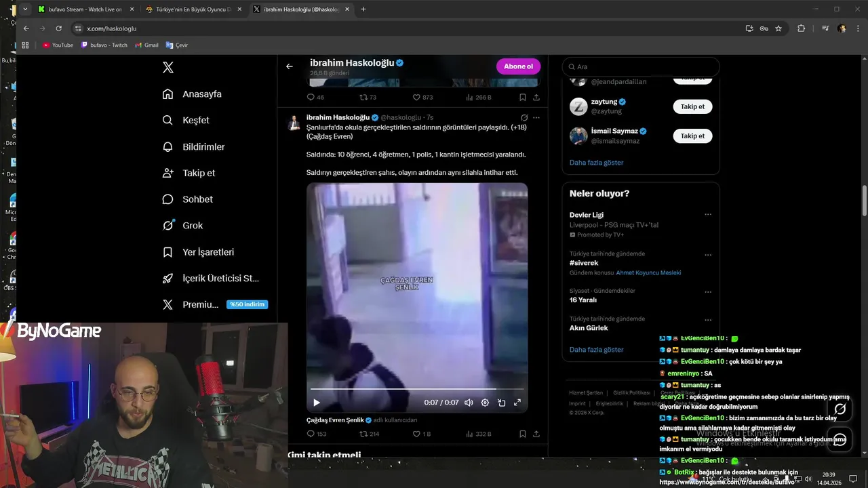Screen dimensions: 868x488
Task: Open Yer İşaretleri bookmarks
Action: click(198, 252)
